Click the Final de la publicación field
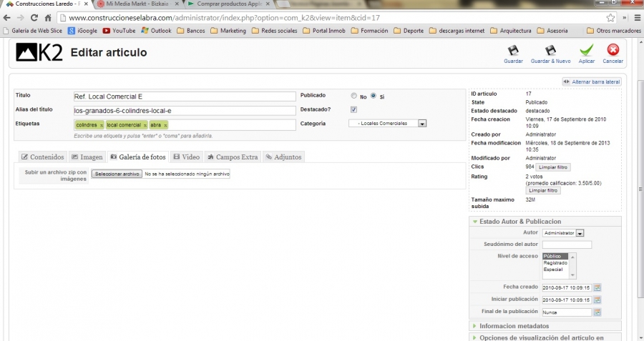 pos(567,312)
